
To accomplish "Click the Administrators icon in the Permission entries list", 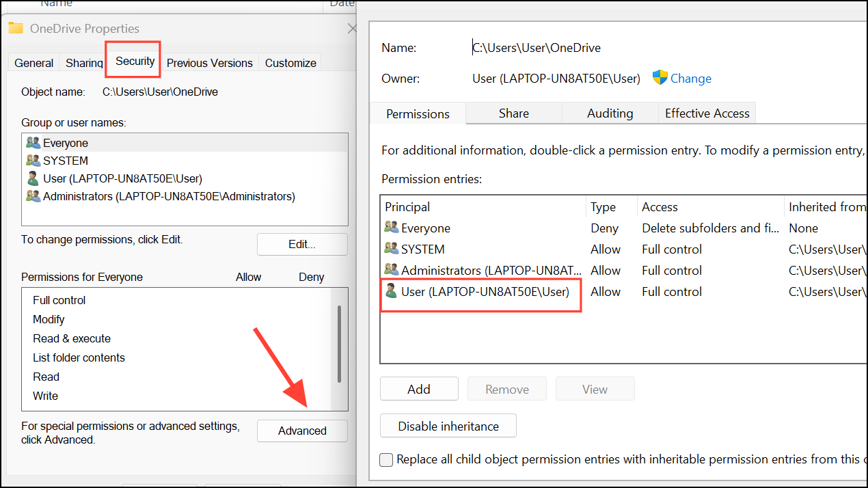I will tap(390, 270).
